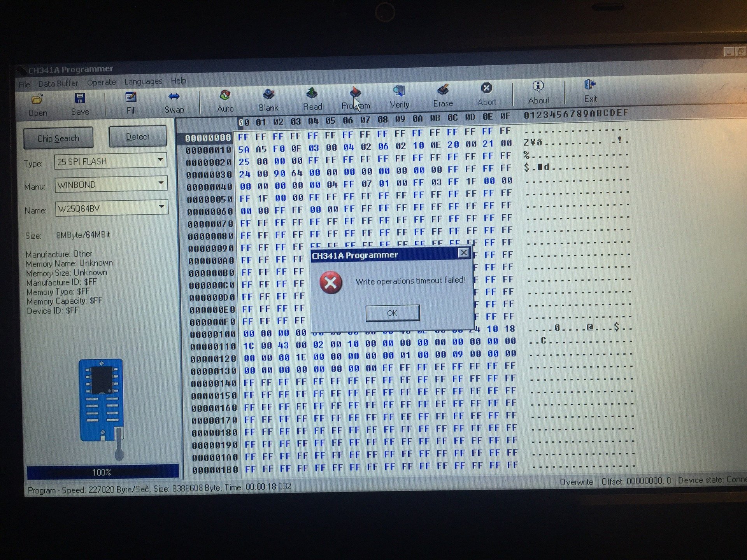
Task: Click the 1C byte in row 00000110
Action: coord(249,346)
